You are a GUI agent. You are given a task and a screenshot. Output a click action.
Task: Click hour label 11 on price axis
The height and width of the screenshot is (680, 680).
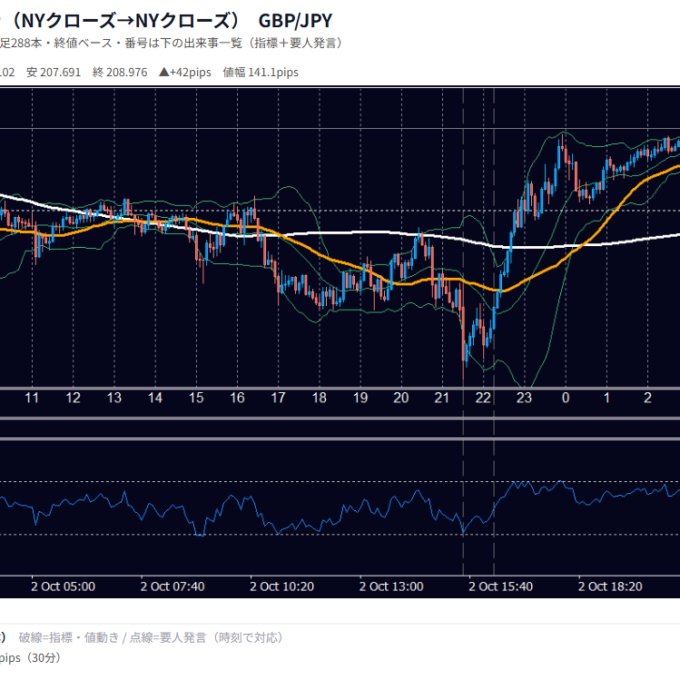tap(32, 398)
